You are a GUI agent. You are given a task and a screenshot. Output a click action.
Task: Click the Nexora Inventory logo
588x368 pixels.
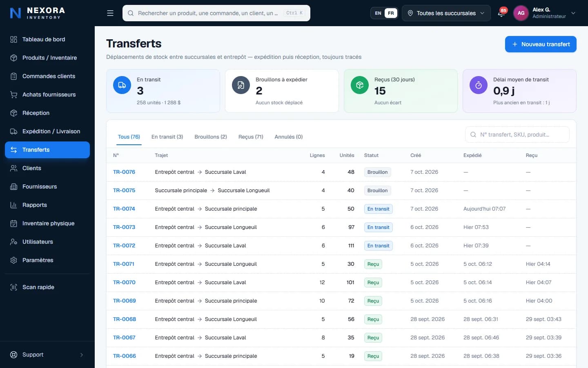pos(38,13)
